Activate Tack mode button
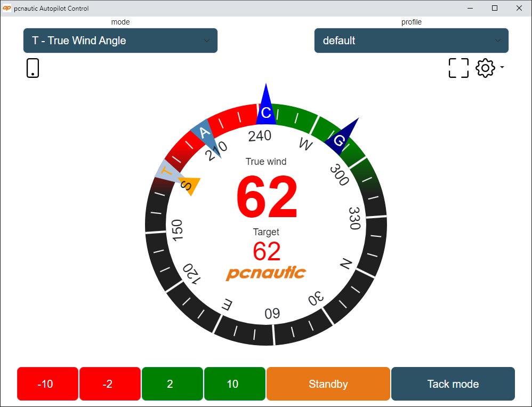Viewport: 532px width, 407px height. point(453,384)
